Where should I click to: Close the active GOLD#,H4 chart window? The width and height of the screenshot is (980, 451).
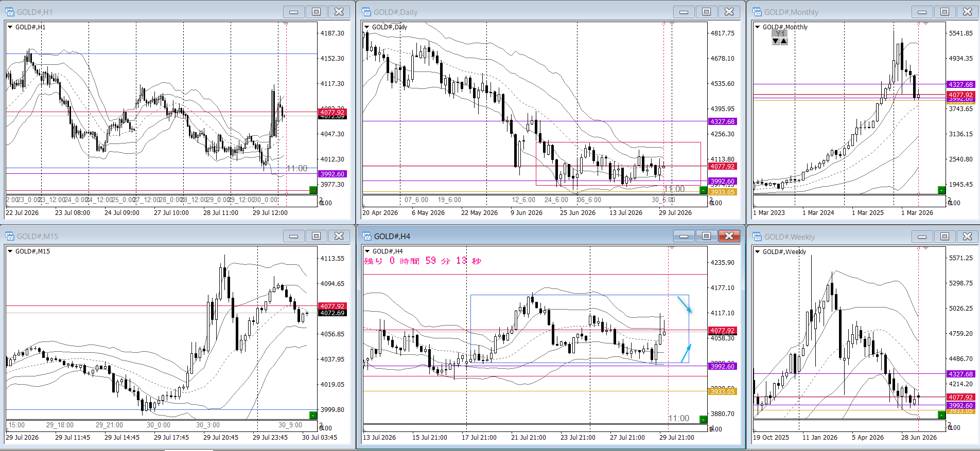(x=729, y=236)
